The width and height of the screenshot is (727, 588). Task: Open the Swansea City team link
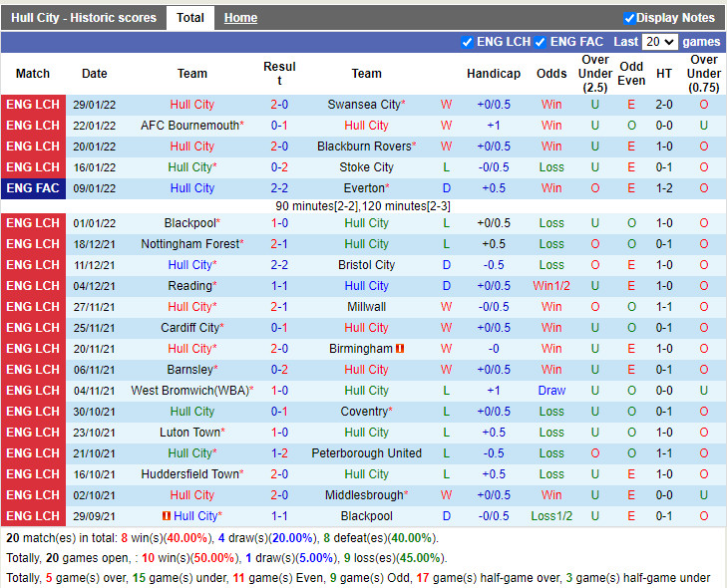tap(363, 105)
